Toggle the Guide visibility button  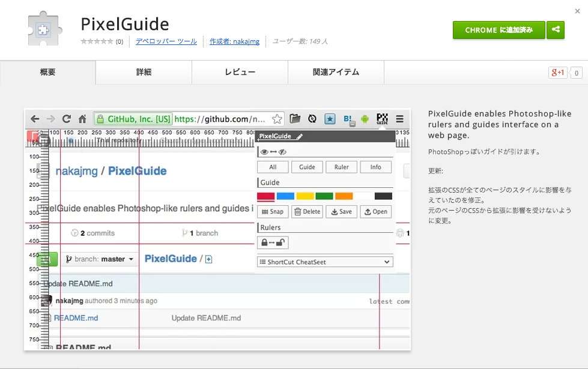pyautogui.click(x=307, y=167)
